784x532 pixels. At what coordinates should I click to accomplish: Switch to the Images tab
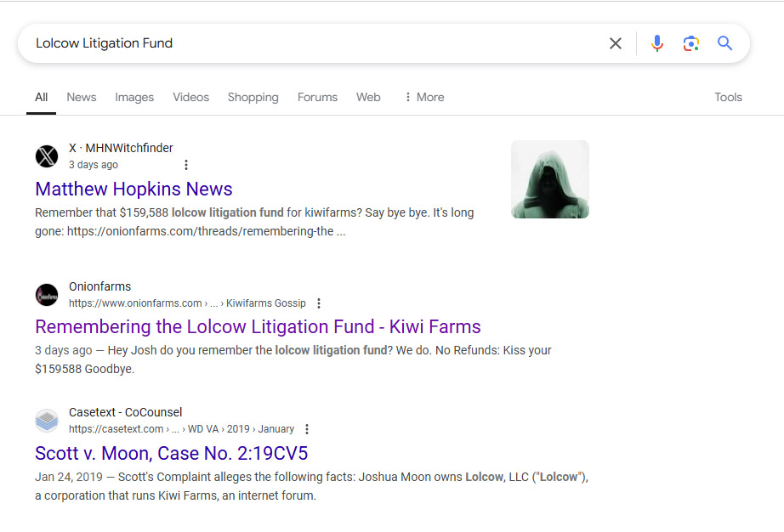coord(134,97)
